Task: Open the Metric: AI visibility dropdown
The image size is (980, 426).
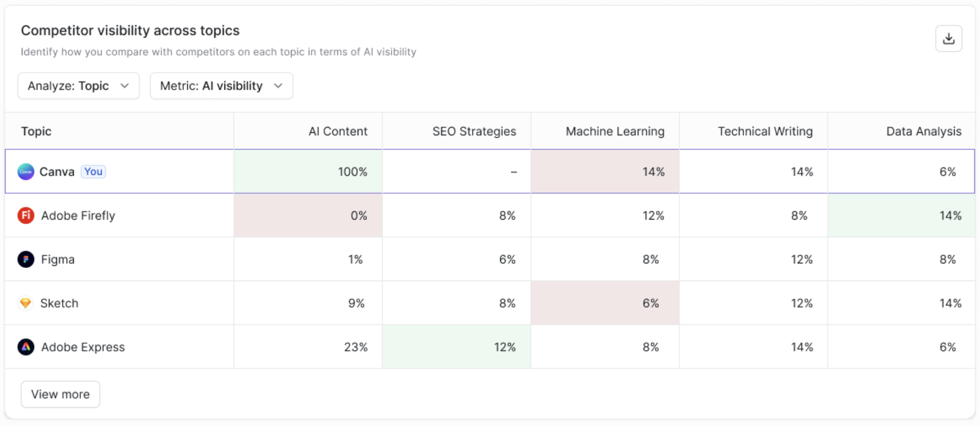Action: pyautogui.click(x=221, y=86)
